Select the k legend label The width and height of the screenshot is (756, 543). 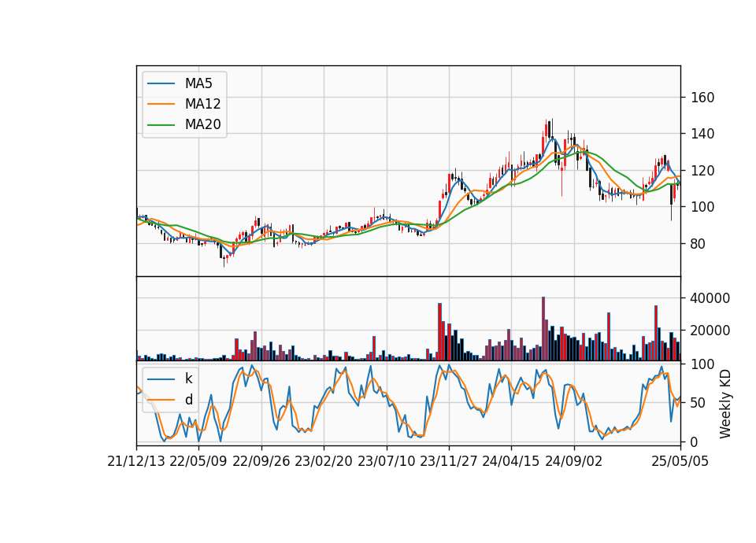188,379
